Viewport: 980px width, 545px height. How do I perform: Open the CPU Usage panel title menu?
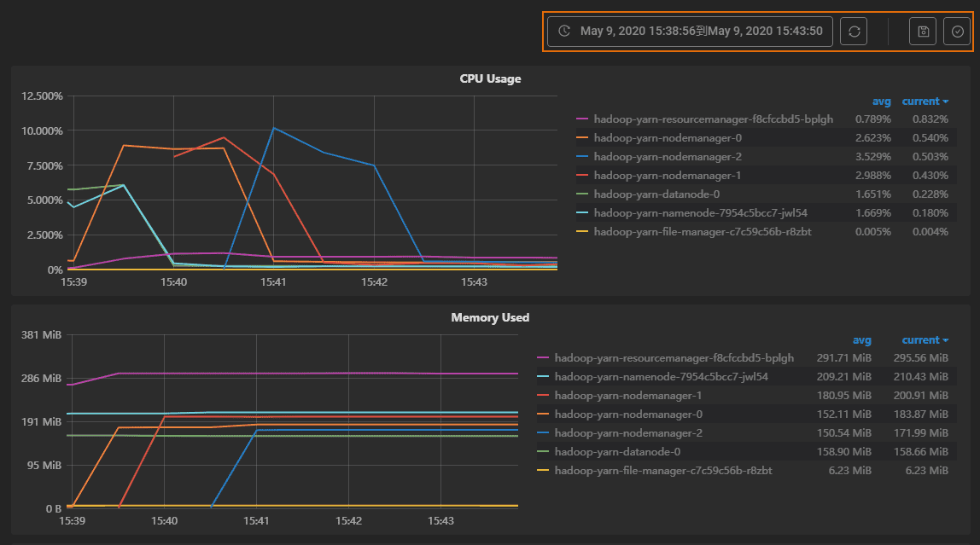click(x=490, y=78)
